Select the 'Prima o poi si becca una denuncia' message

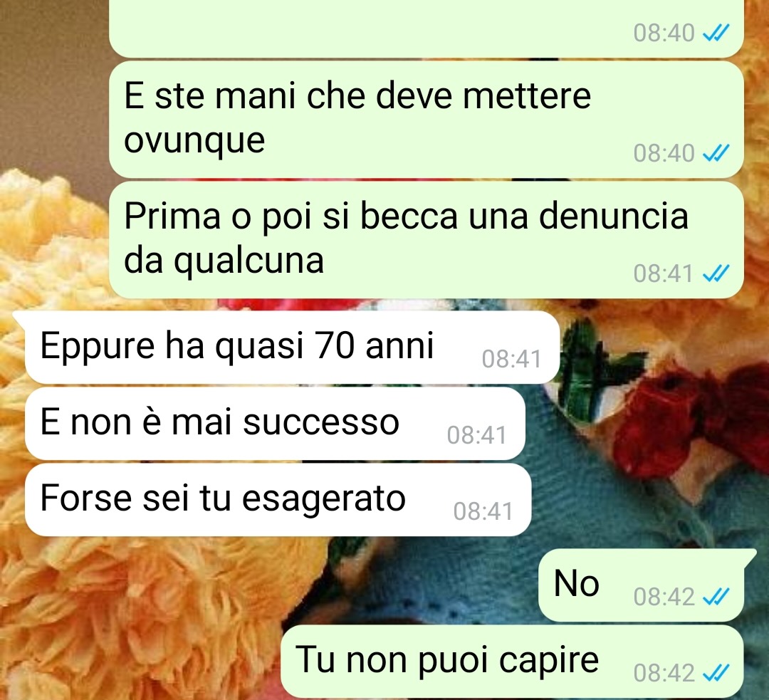coord(426,239)
